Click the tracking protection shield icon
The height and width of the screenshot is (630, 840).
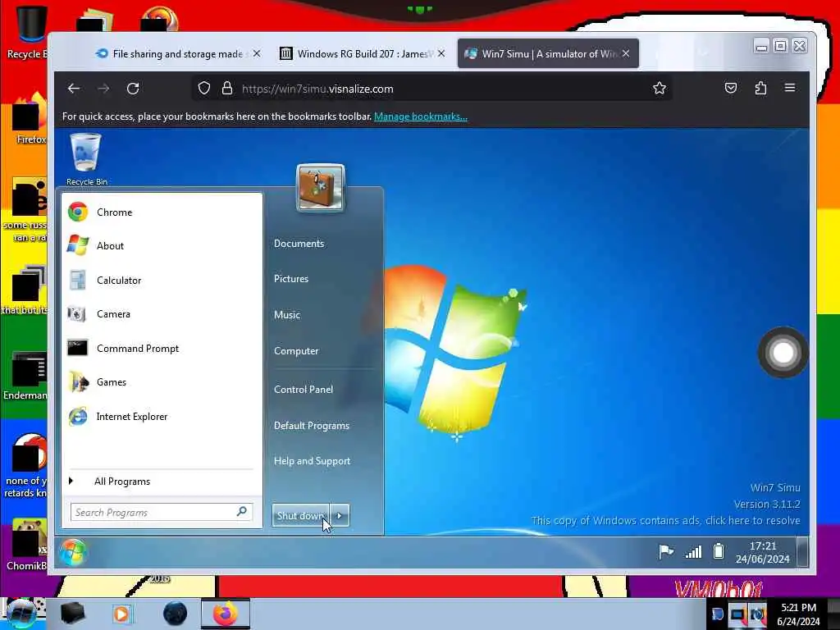[x=204, y=89]
